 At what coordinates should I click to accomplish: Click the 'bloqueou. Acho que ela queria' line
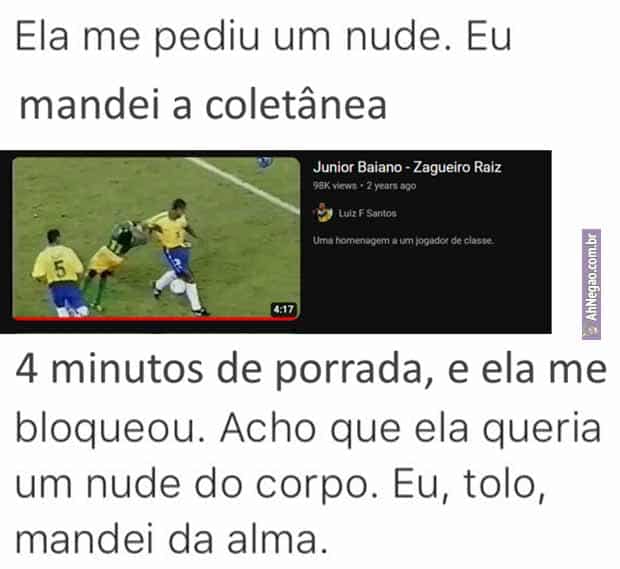pos(308,429)
